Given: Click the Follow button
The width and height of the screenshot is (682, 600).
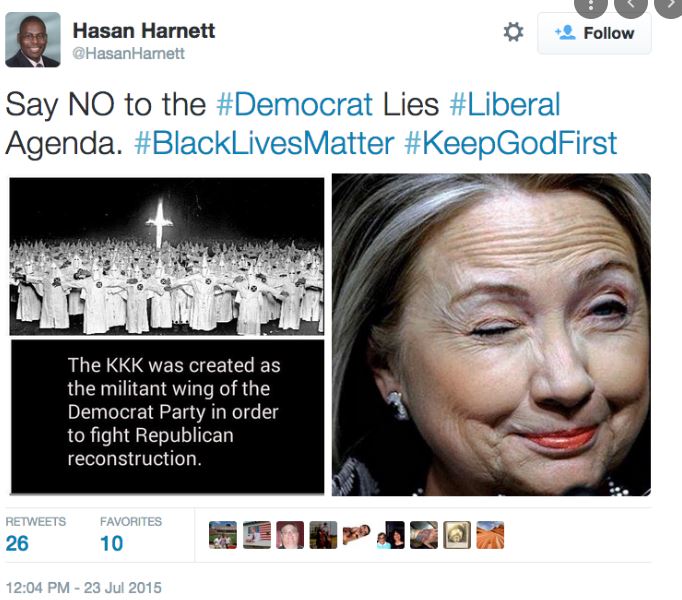Looking at the screenshot, I should pyautogui.click(x=594, y=33).
